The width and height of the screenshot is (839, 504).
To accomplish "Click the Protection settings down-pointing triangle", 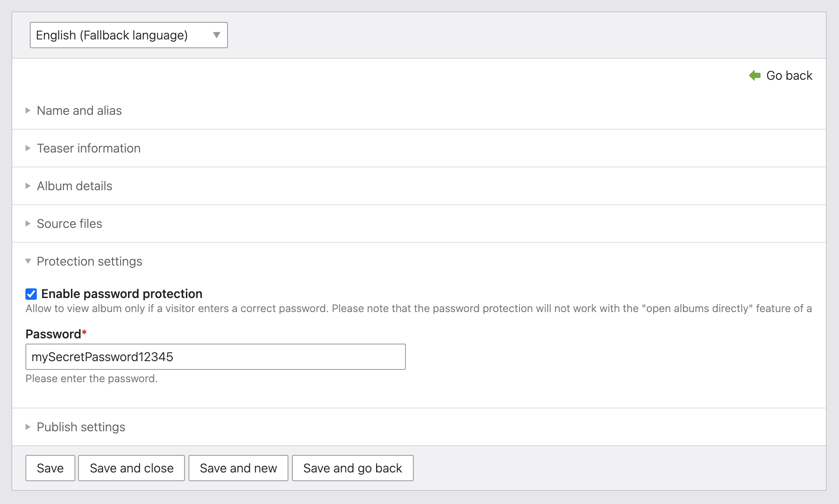I will coord(28,261).
